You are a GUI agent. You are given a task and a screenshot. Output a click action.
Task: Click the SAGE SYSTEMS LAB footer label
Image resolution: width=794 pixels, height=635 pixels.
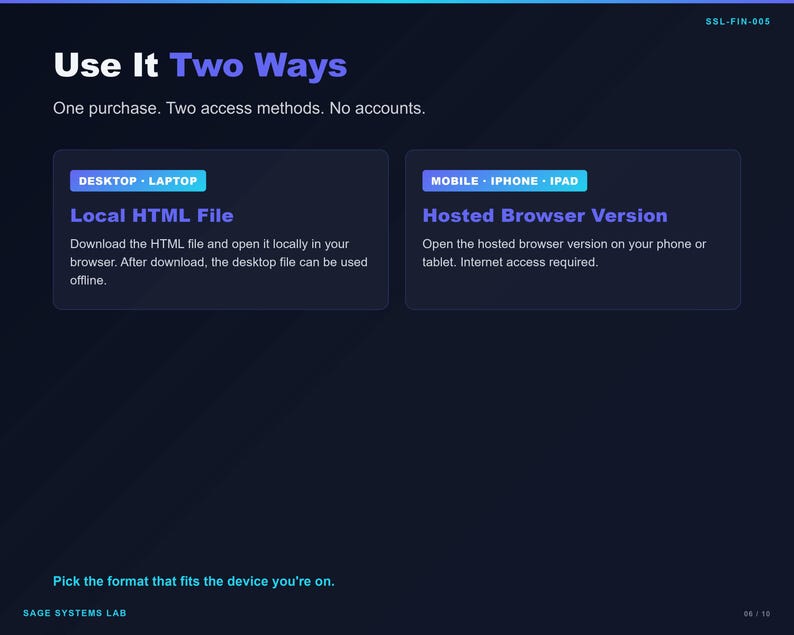tap(75, 613)
